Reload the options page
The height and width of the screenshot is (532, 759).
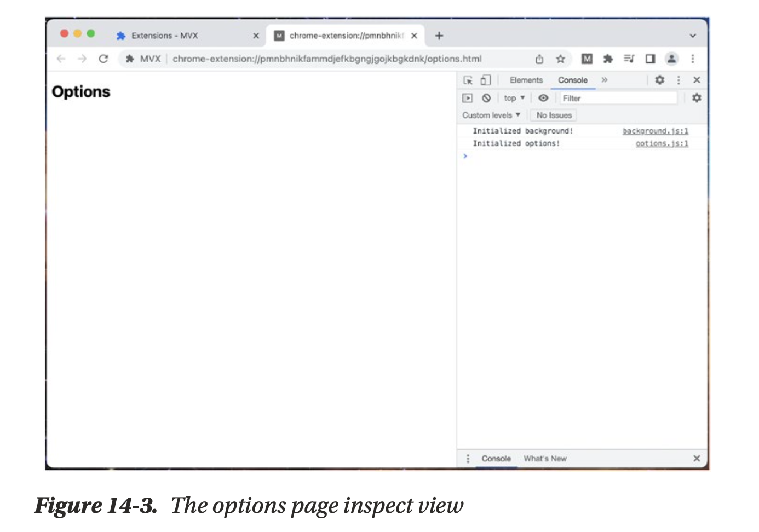[x=104, y=59]
